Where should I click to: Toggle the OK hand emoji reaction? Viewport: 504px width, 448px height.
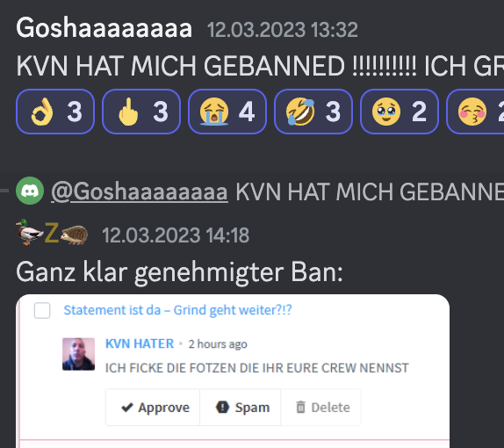55,112
